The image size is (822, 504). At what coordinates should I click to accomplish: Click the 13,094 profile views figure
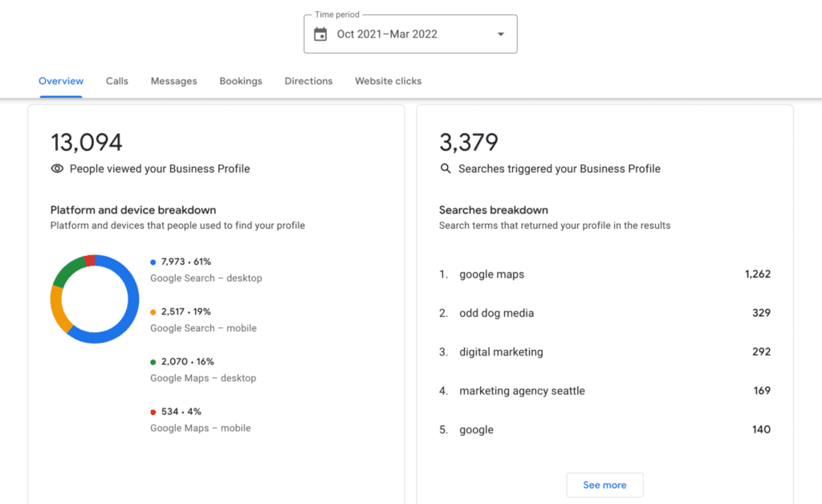tap(86, 142)
